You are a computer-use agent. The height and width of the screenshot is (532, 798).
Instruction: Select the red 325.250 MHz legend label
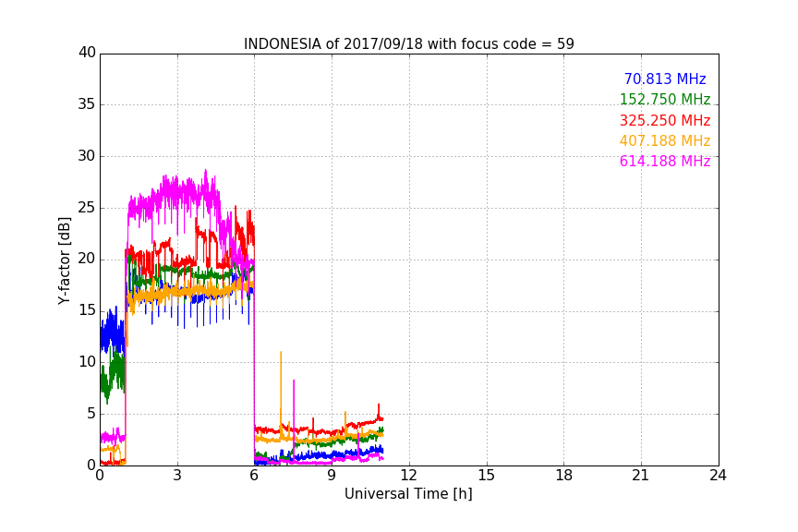(x=665, y=120)
